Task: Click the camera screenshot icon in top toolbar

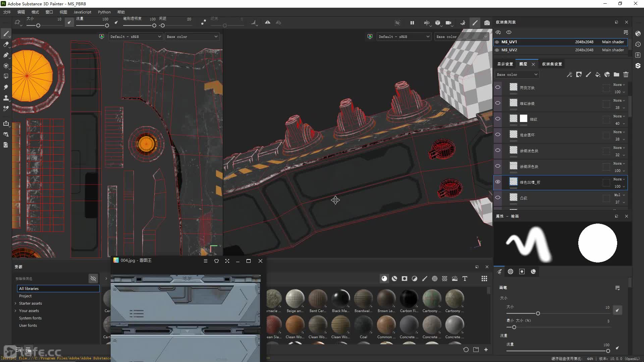Action: [487, 23]
